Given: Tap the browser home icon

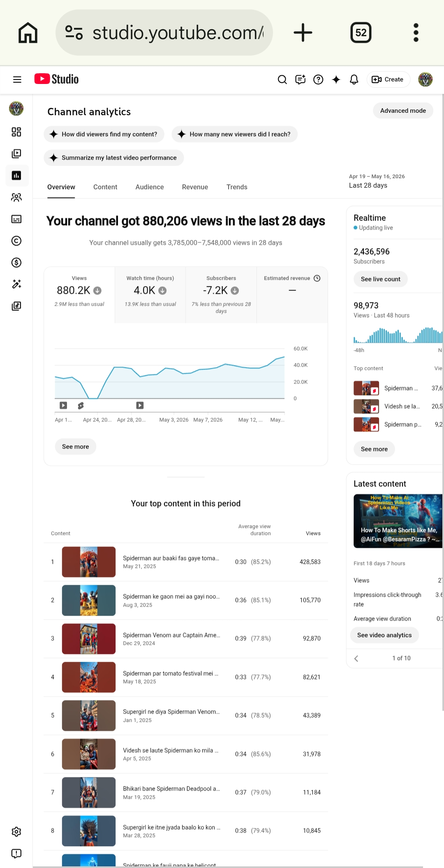Looking at the screenshot, I should tap(28, 33).
